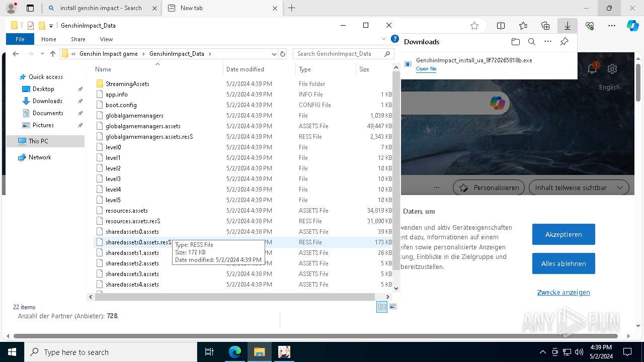
Task: Go back in File Explorer
Action: pyautogui.click(x=16, y=54)
